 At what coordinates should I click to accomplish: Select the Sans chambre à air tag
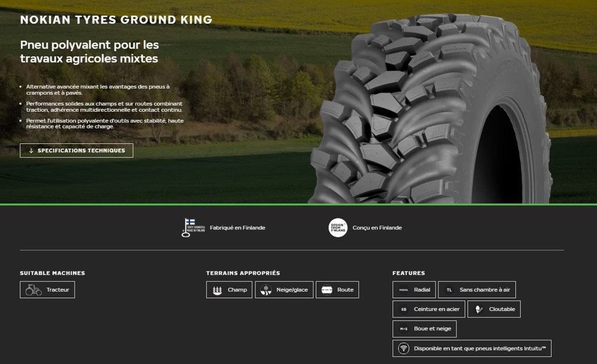(477, 290)
